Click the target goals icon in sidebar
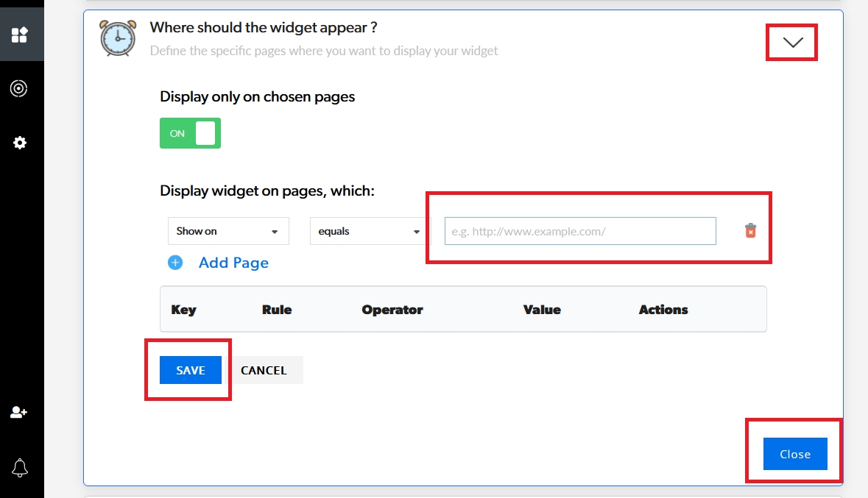 pos(20,89)
